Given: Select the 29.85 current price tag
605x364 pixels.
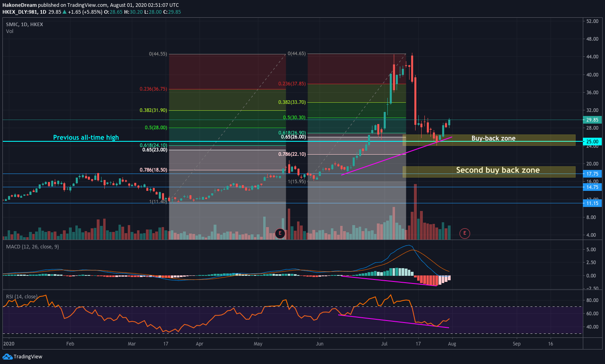Looking at the screenshot, I should click(x=592, y=120).
